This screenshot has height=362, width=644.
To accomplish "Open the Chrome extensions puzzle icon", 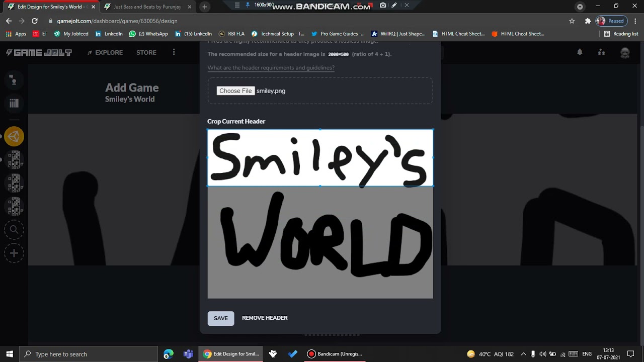I will click(x=588, y=21).
